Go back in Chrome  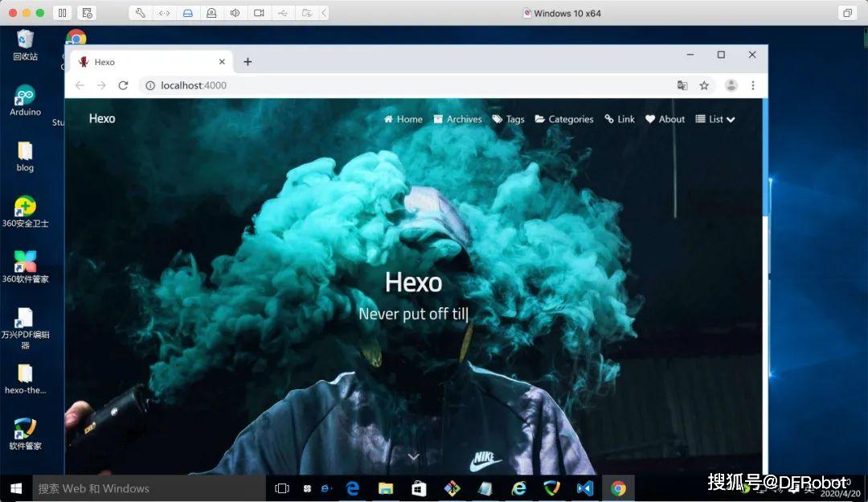[x=80, y=85]
